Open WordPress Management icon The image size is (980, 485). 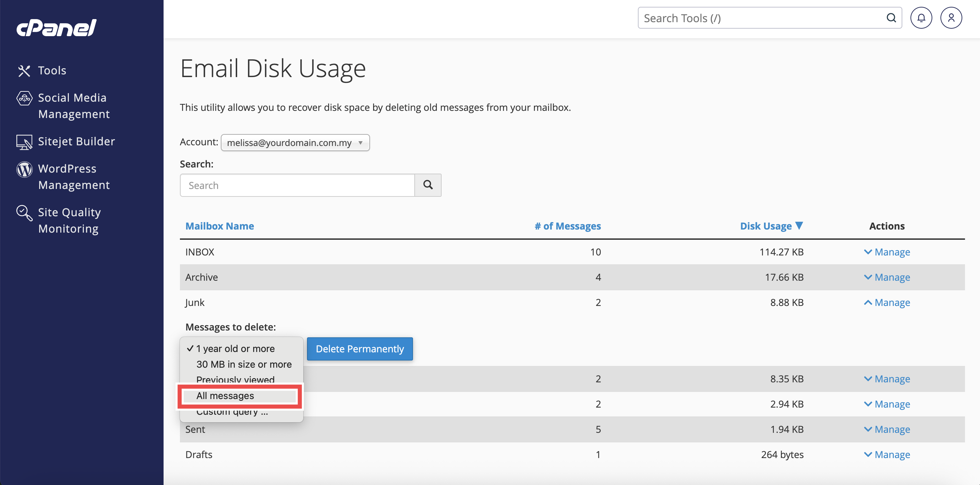(x=24, y=170)
